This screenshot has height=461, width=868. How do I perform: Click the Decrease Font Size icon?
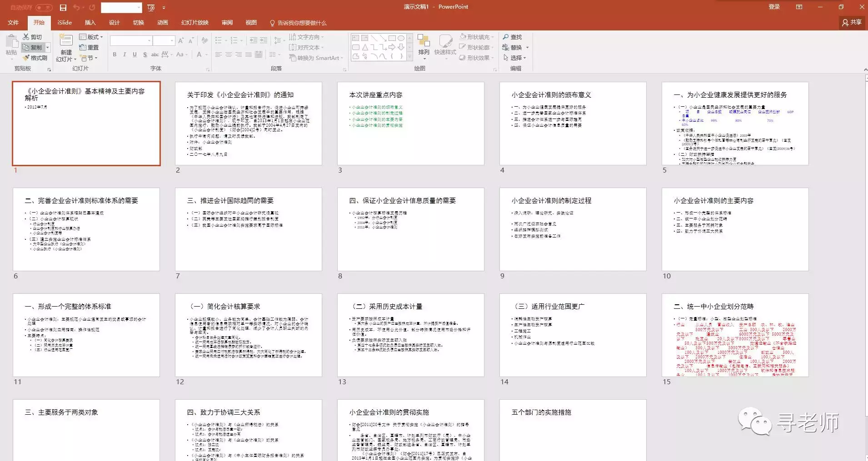(x=191, y=40)
